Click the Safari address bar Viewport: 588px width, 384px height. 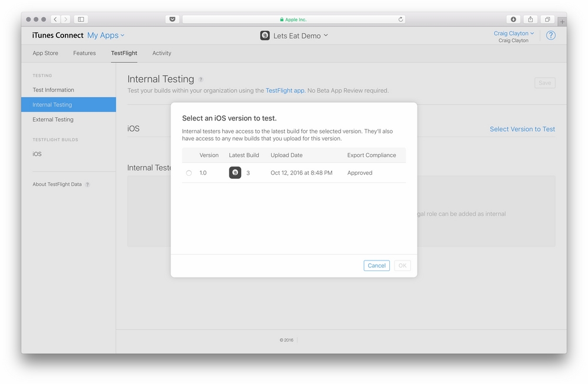pos(293,19)
